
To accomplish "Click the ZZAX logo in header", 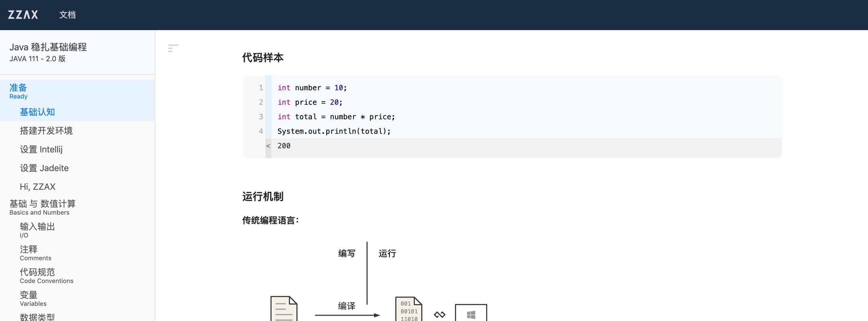I will [x=23, y=15].
